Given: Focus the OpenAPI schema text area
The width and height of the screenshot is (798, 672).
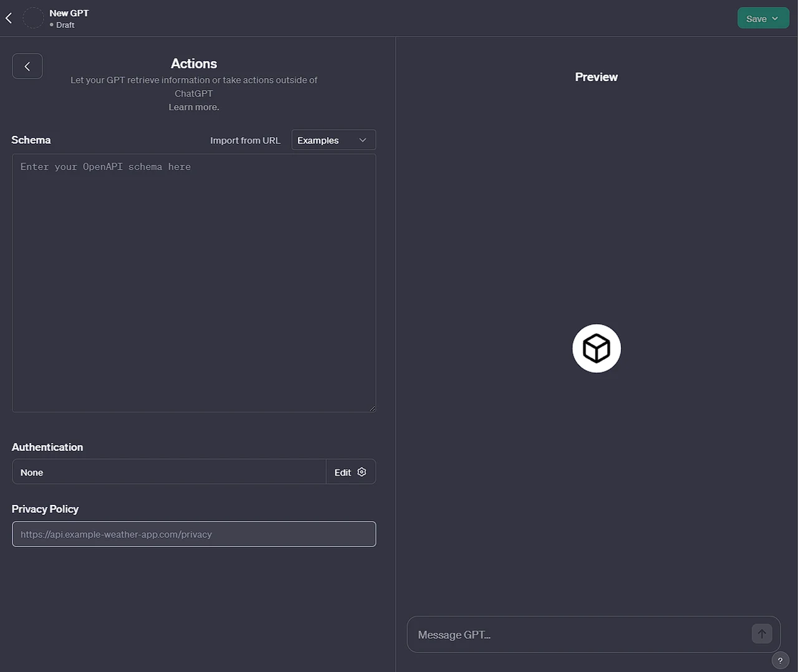Looking at the screenshot, I should tap(194, 283).
